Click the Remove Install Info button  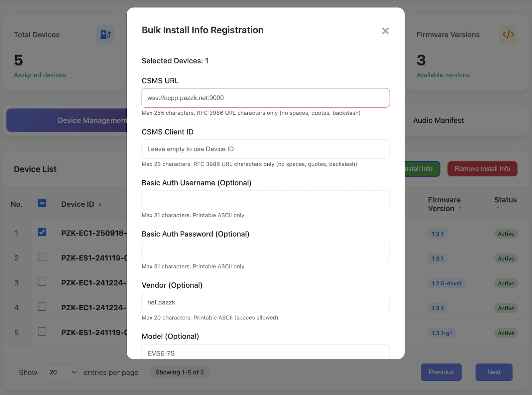[482, 169]
